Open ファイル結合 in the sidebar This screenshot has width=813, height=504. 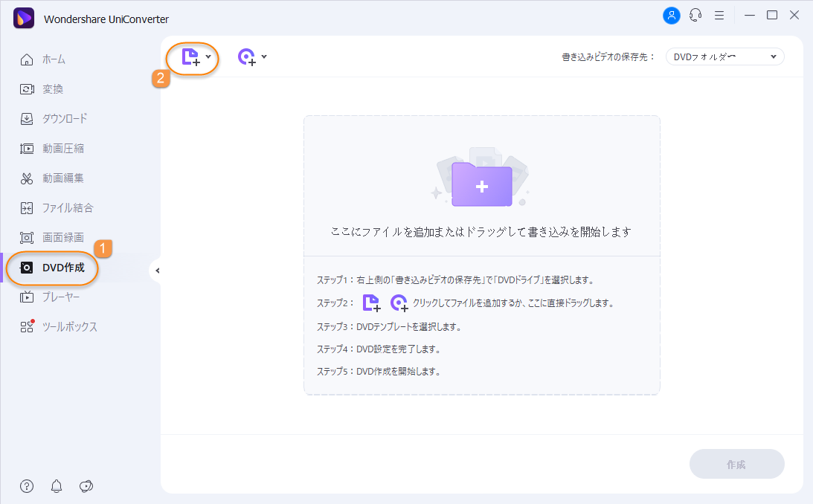pos(68,207)
